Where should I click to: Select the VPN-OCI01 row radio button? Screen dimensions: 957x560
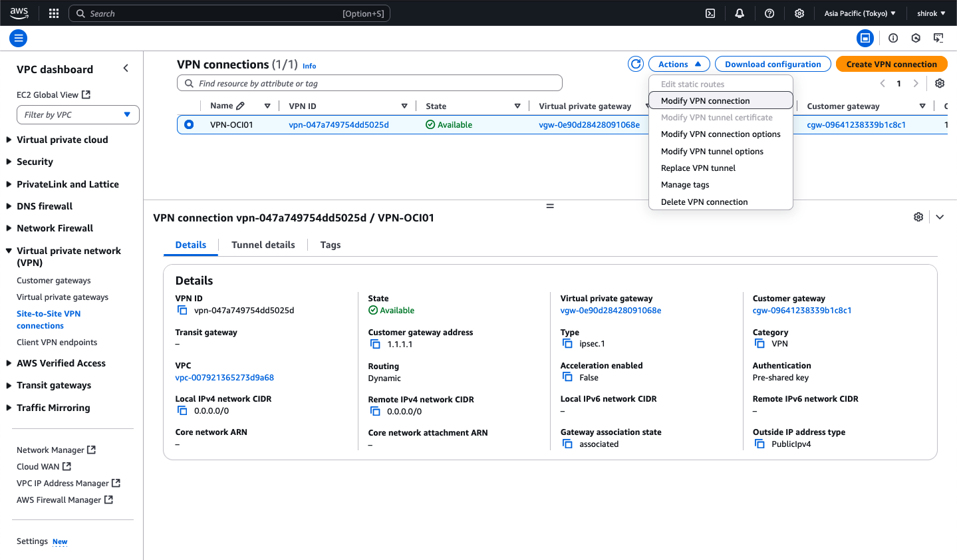tap(188, 124)
